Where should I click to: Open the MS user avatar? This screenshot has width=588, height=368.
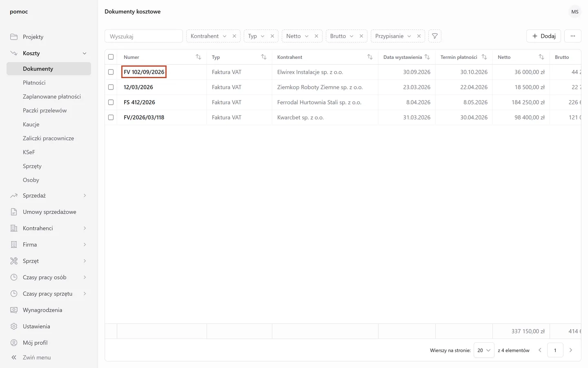pos(575,11)
